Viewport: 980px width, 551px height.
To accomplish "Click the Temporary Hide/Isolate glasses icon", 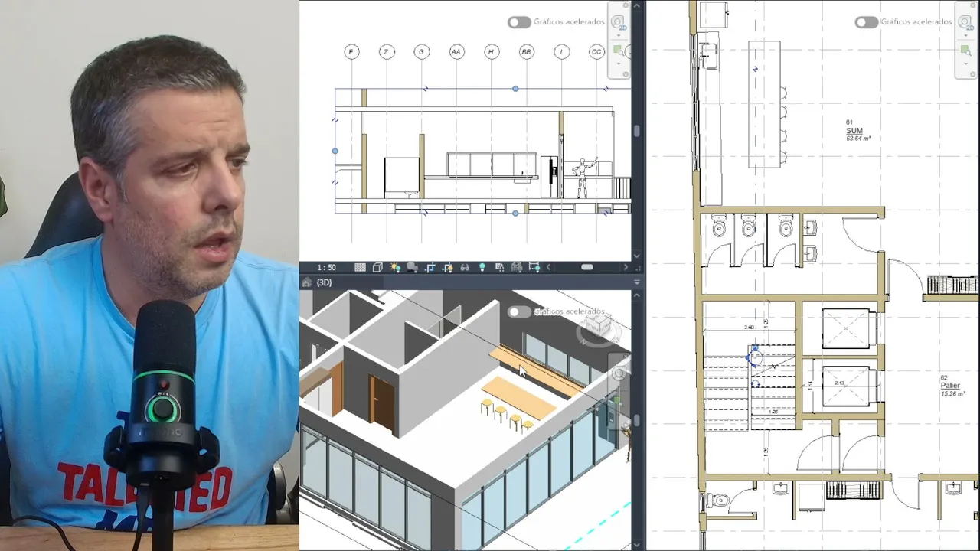I will (465, 267).
